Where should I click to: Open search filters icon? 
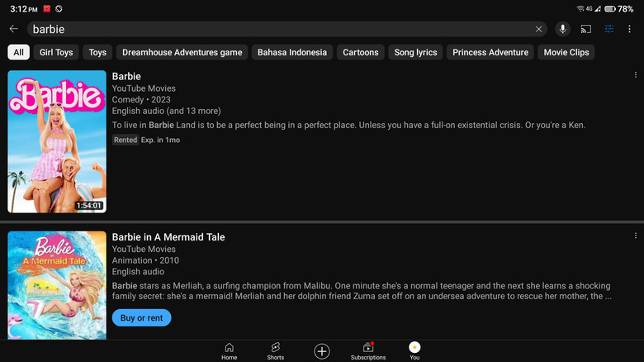click(609, 29)
